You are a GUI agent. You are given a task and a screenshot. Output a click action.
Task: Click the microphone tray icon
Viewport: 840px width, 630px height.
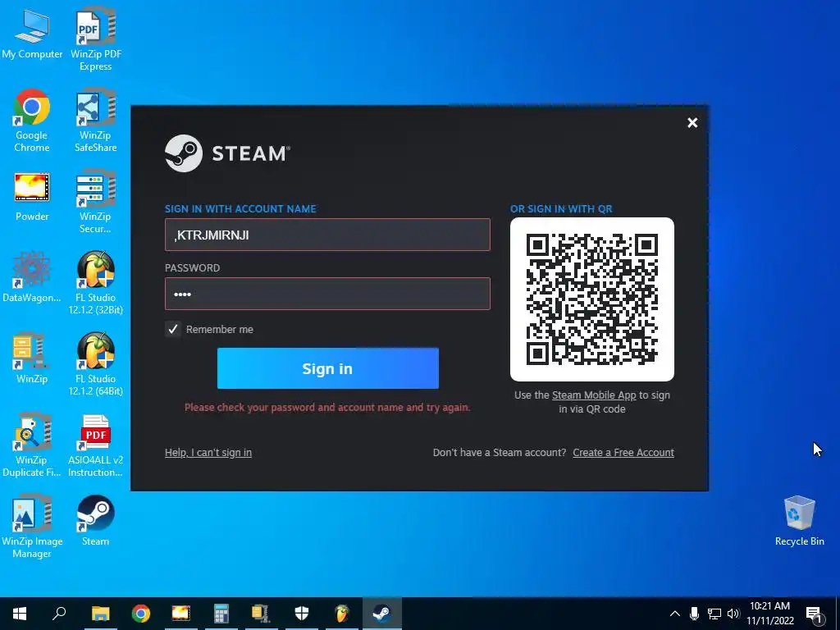tap(694, 614)
